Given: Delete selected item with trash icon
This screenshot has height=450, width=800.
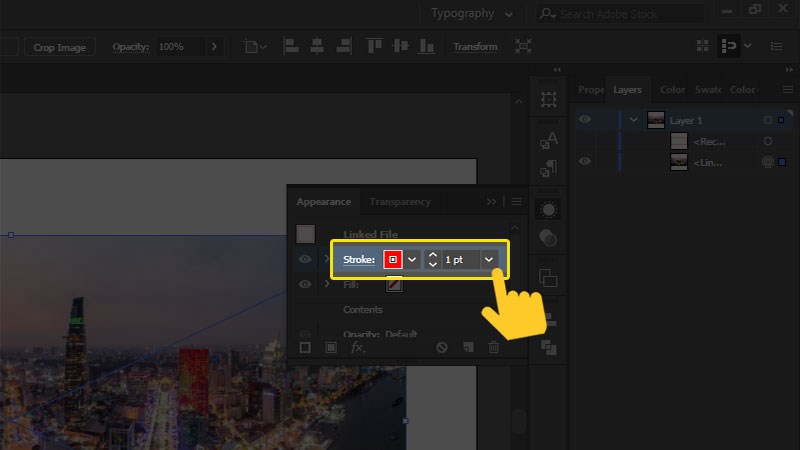Looking at the screenshot, I should (493, 348).
